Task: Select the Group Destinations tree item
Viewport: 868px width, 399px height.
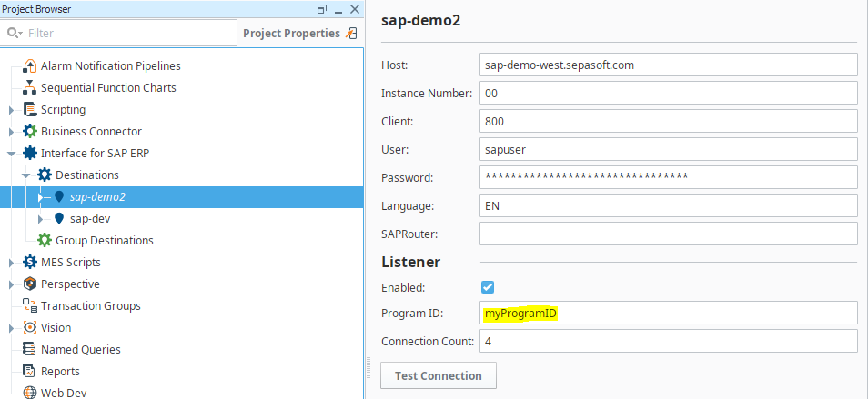Action: [104, 241]
